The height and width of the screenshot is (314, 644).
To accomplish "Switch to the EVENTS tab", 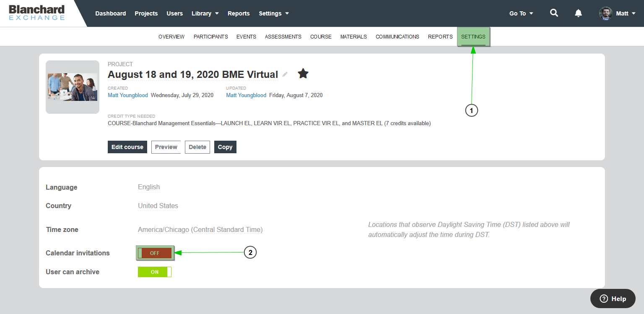I will (246, 37).
